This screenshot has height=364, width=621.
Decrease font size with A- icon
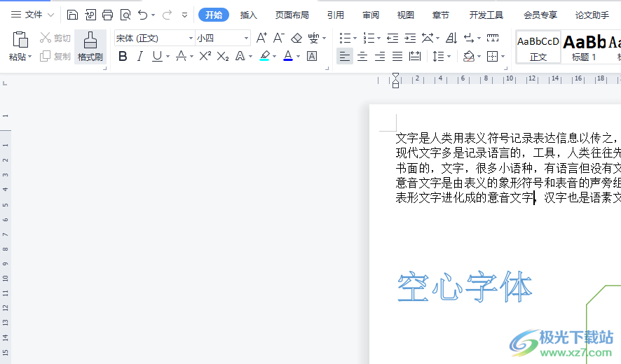[279, 38]
